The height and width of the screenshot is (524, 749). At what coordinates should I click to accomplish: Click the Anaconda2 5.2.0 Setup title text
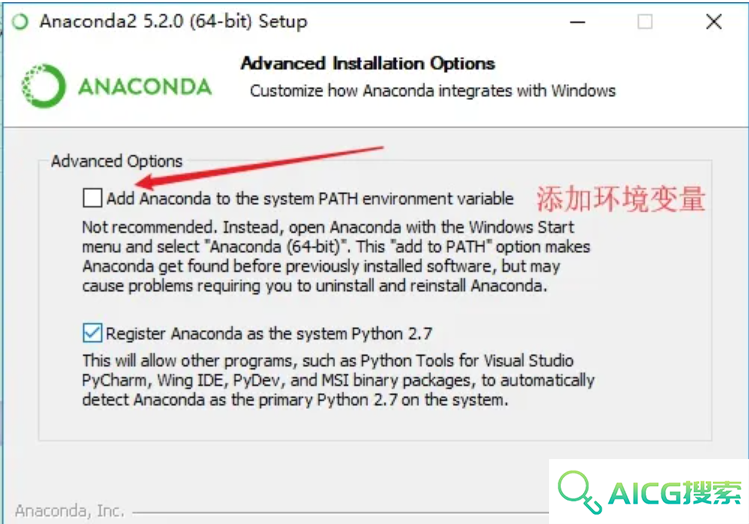coord(173,22)
